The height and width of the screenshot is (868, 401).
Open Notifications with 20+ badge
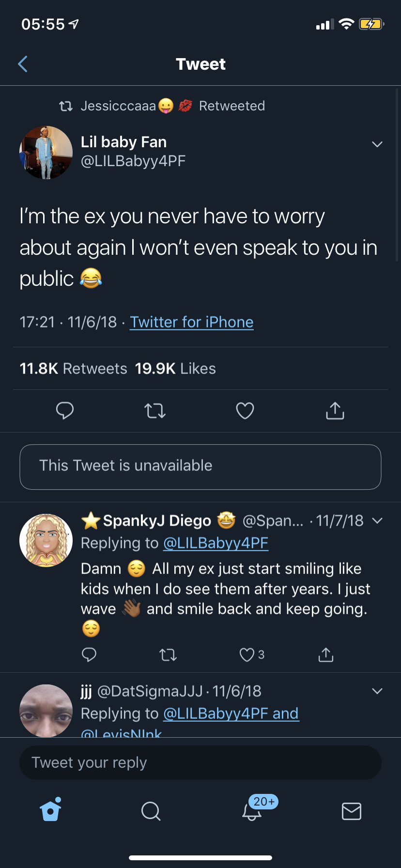[252, 811]
